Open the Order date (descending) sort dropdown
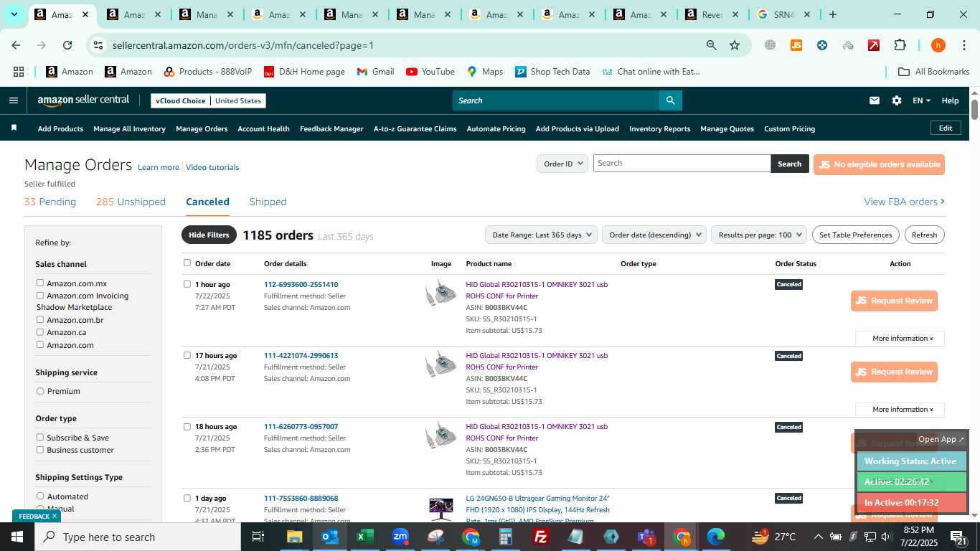 654,235
